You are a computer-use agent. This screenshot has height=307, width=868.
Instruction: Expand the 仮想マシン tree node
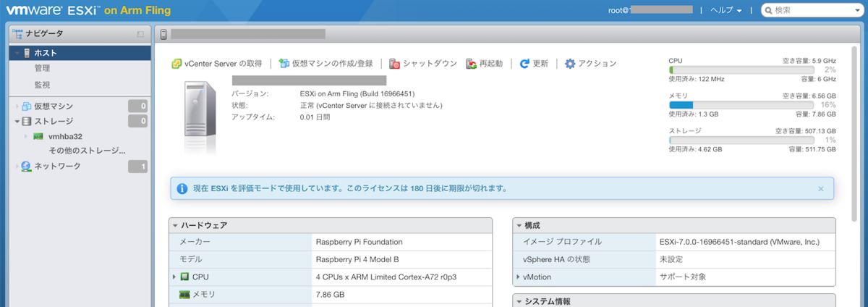(x=17, y=106)
